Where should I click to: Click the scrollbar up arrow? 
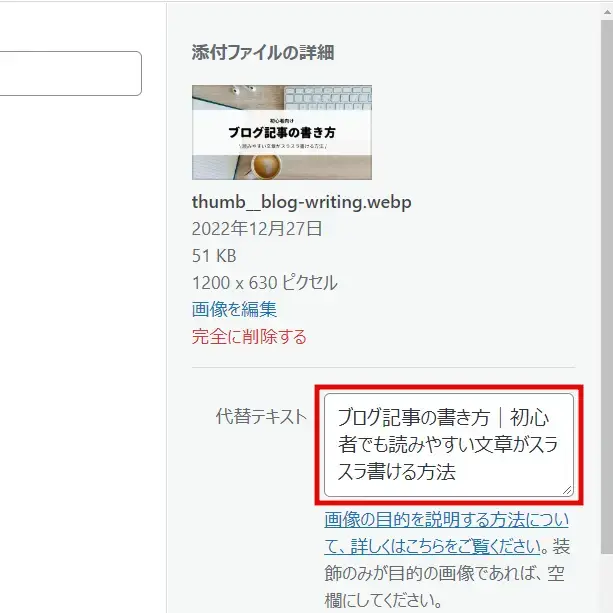(x=607, y=12)
